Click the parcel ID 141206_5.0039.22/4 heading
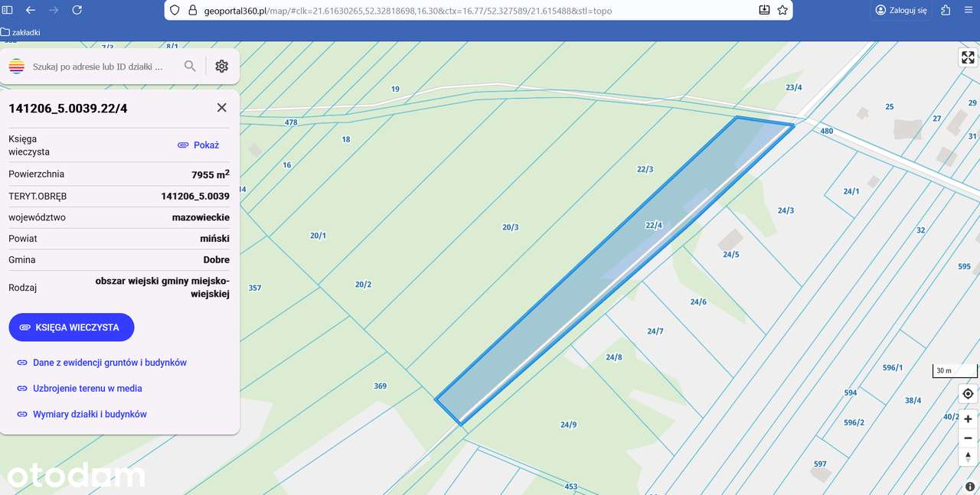The image size is (980, 495). (68, 109)
